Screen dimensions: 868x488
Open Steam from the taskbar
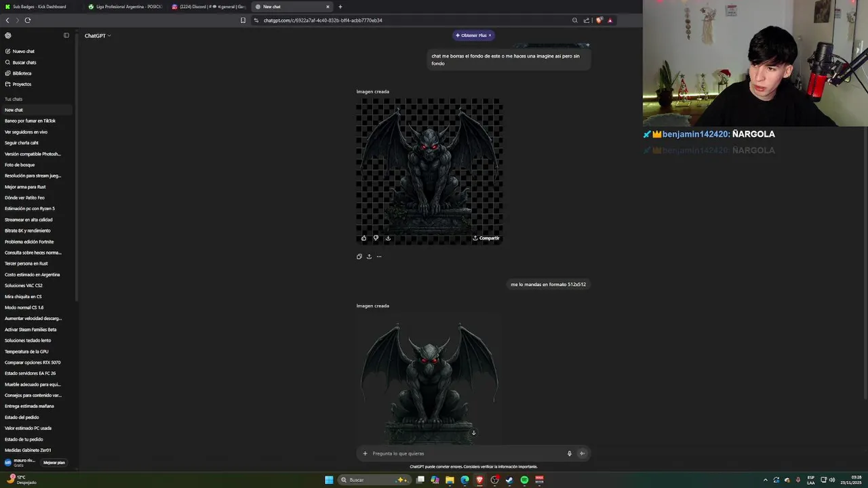pyautogui.click(x=509, y=480)
